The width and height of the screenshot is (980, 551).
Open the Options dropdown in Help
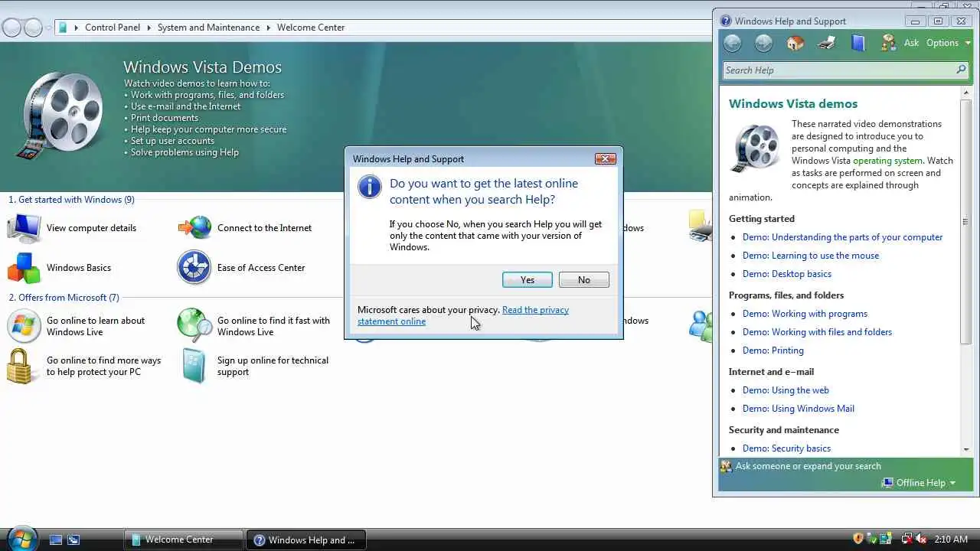948,43
